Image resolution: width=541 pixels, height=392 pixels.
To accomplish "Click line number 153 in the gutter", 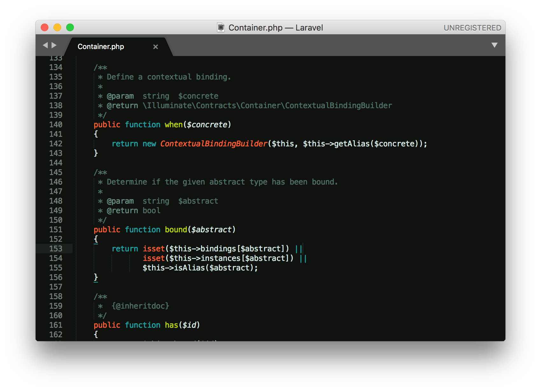I will [56, 248].
